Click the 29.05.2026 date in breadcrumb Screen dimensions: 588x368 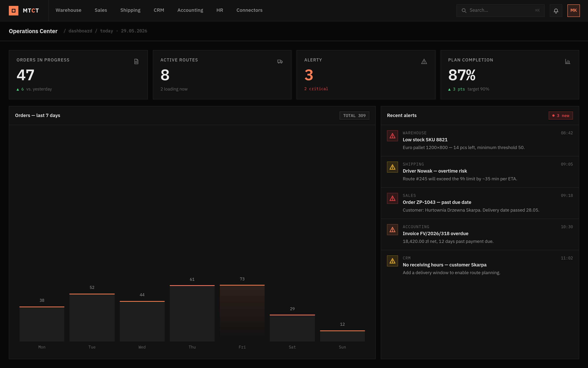[134, 31]
